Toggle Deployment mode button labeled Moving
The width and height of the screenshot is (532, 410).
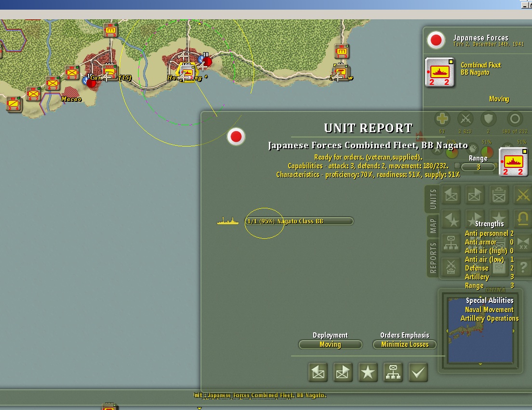tap(331, 344)
